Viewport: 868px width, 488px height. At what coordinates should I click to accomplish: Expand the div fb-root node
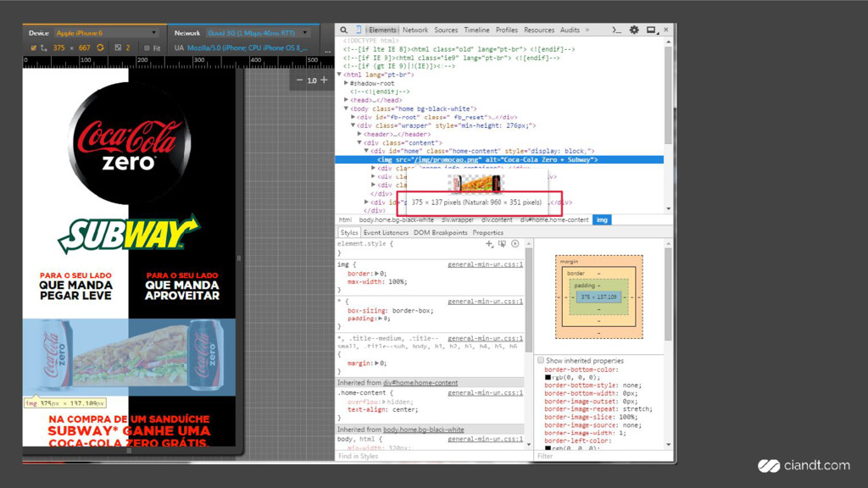[x=353, y=117]
